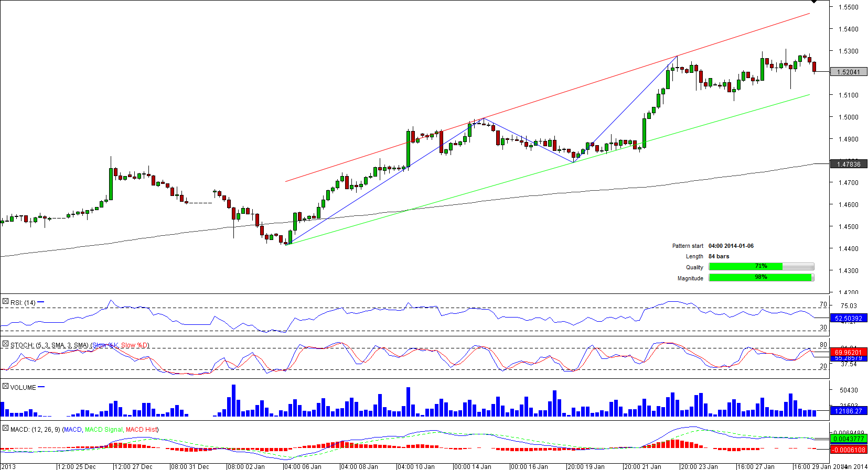The image size is (868, 470).
Task: Click the RSI 70 level label
Action: [823, 305]
